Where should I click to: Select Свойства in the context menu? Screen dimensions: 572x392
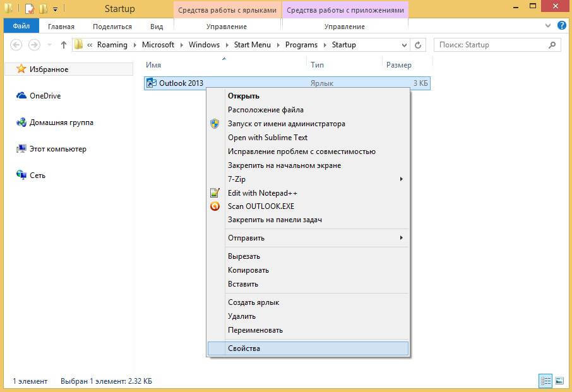244,348
